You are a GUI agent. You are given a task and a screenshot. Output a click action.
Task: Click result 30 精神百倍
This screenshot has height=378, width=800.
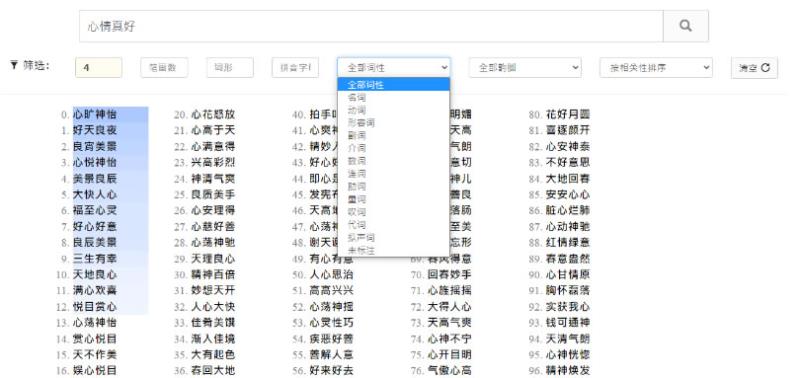[x=213, y=274]
